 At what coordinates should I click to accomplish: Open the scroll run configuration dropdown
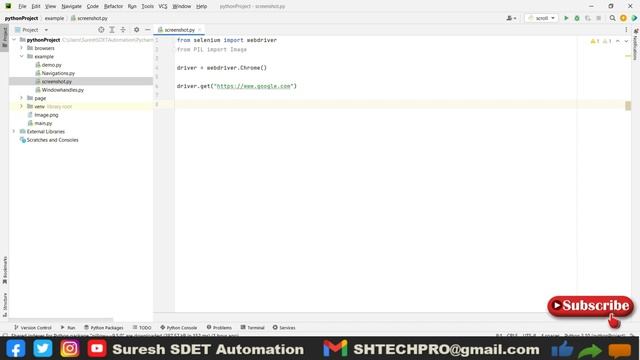[541, 18]
